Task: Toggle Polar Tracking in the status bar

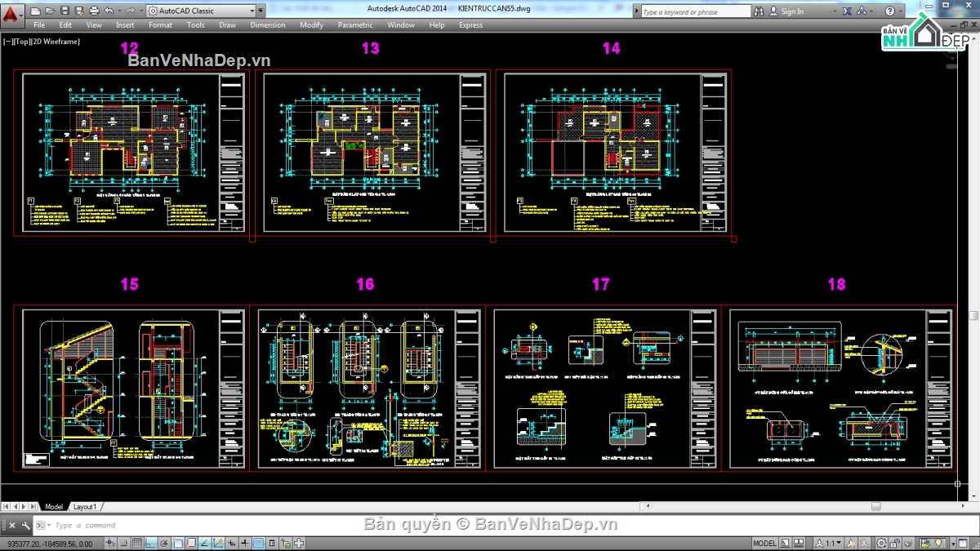Action: pyautogui.click(x=163, y=543)
